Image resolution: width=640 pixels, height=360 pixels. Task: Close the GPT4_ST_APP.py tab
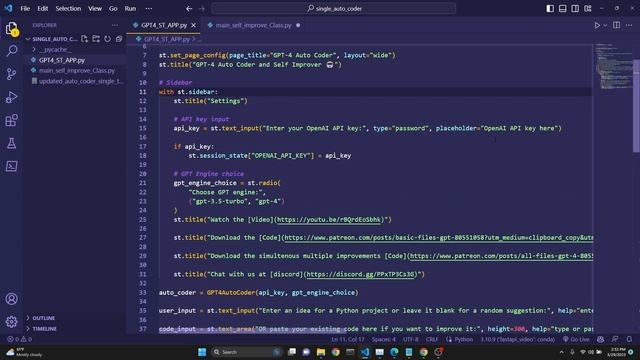click(193, 25)
